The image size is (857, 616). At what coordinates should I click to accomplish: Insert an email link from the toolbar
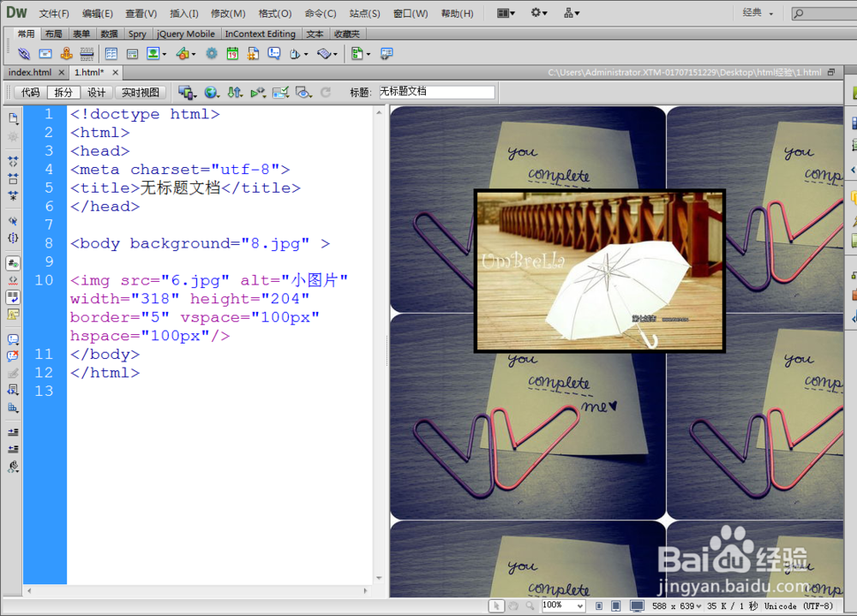pyautogui.click(x=45, y=54)
